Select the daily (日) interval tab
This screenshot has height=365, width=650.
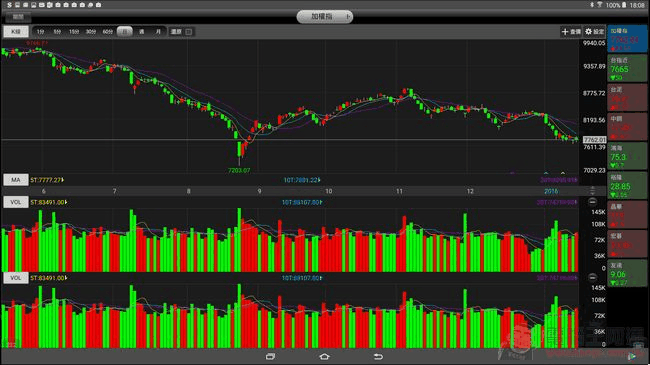[124, 32]
